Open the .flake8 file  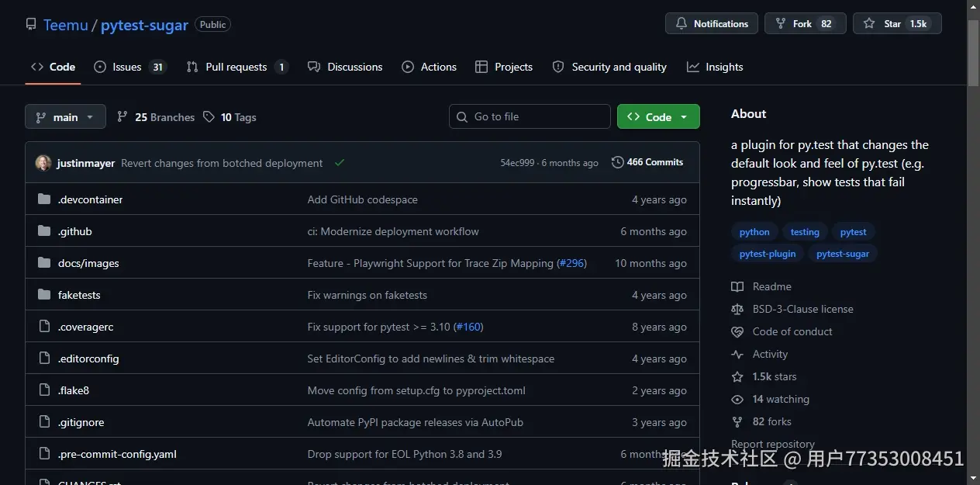pos(74,390)
